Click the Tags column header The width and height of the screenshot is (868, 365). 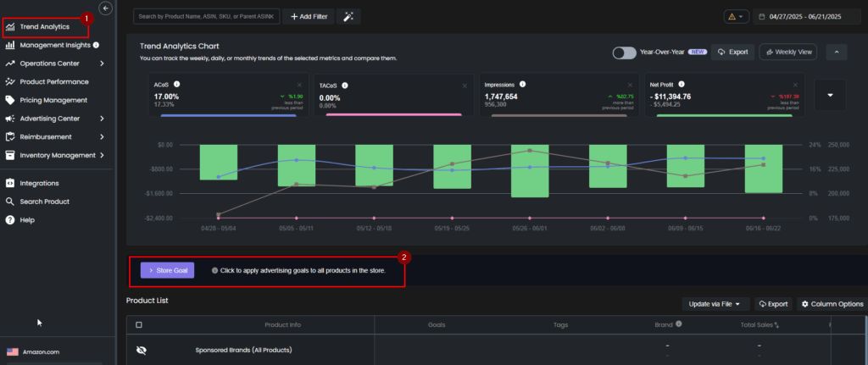coord(561,325)
